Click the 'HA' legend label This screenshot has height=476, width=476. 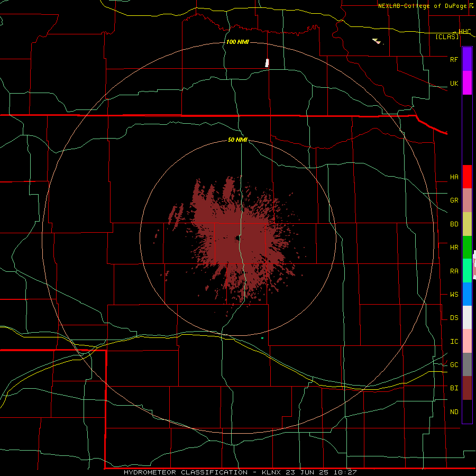click(454, 177)
